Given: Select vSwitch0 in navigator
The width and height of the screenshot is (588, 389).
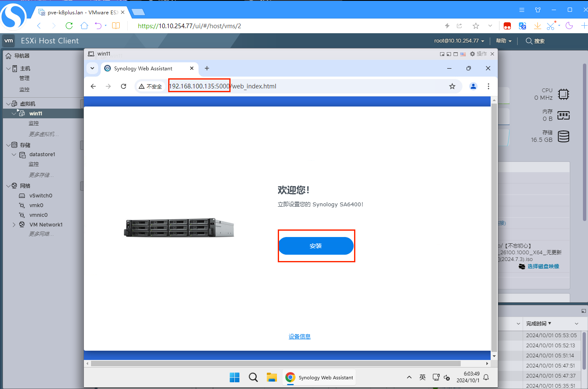Looking at the screenshot, I should pos(41,196).
